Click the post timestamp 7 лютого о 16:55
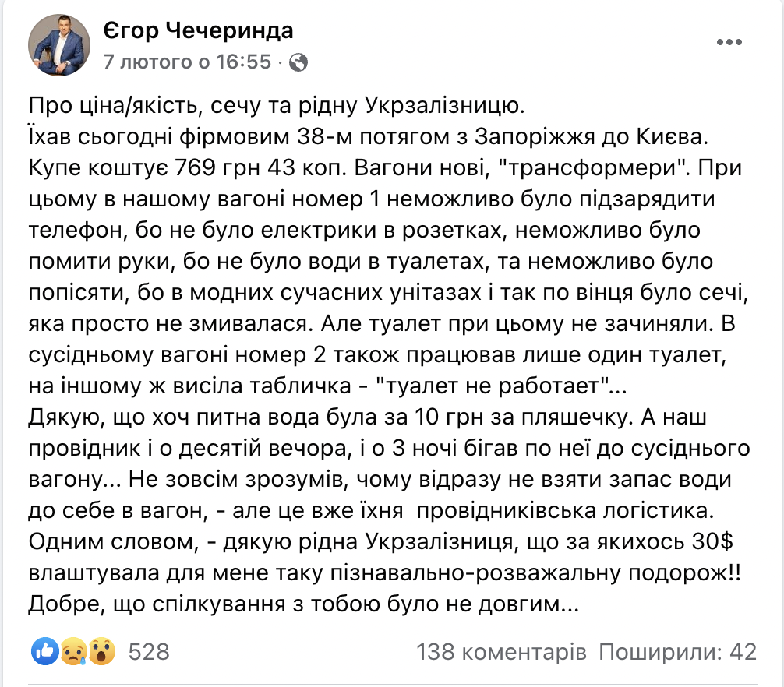Image resolution: width=784 pixels, height=687 pixels. point(187,62)
